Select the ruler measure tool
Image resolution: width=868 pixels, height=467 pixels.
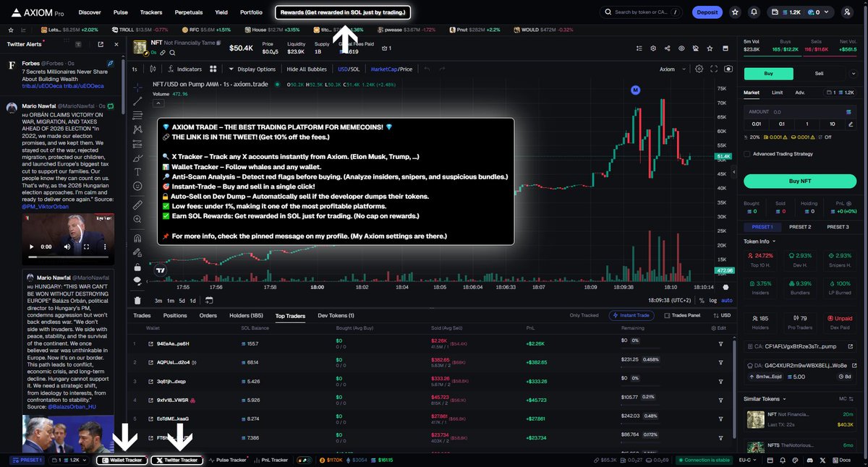click(137, 205)
